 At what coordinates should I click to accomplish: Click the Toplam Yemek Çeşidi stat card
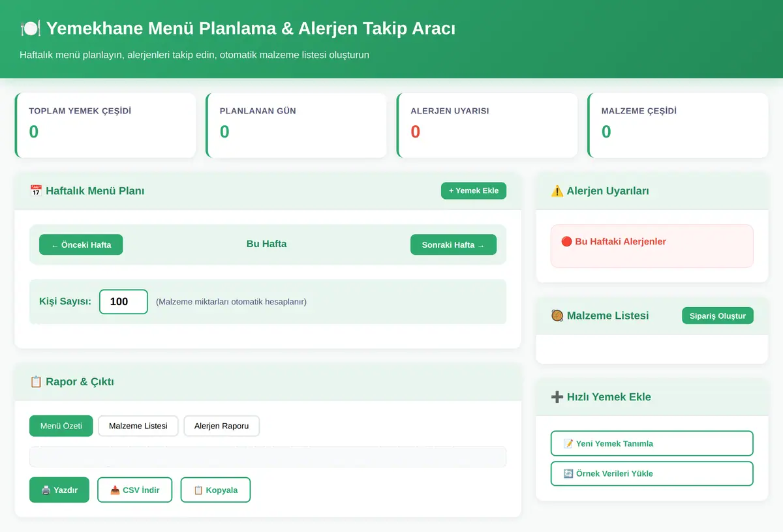pyautogui.click(x=105, y=125)
